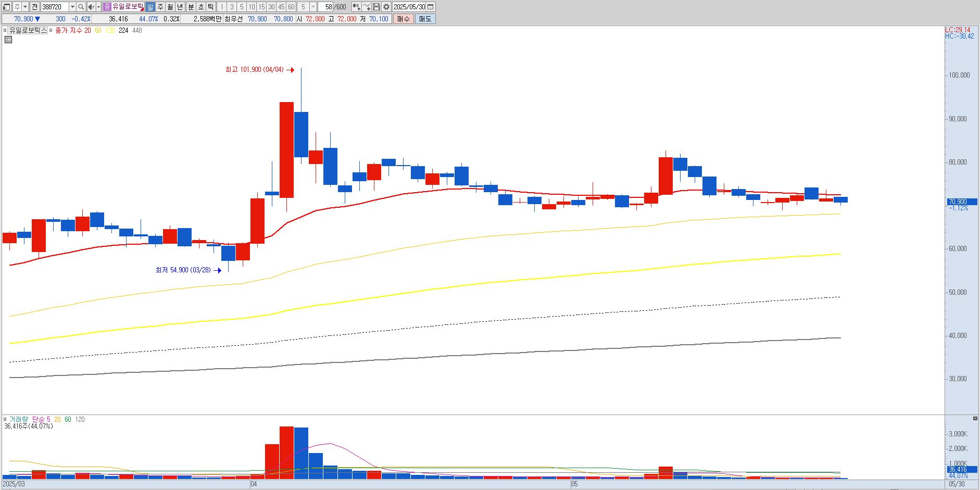This screenshot has height=490, width=980.
Task: Click the small square before 유일로보틱스 legend
Action: tap(5, 31)
